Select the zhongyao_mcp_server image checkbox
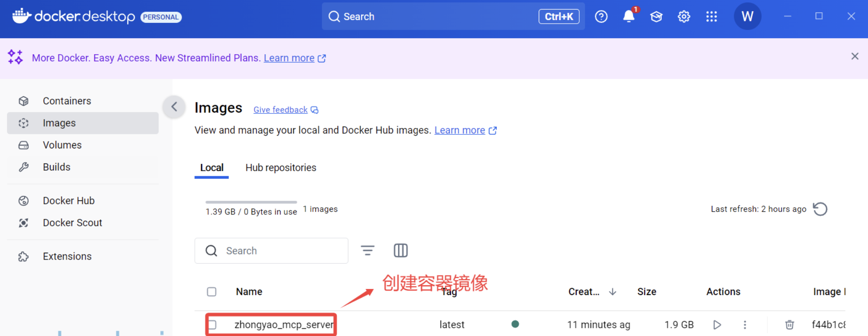 212,325
